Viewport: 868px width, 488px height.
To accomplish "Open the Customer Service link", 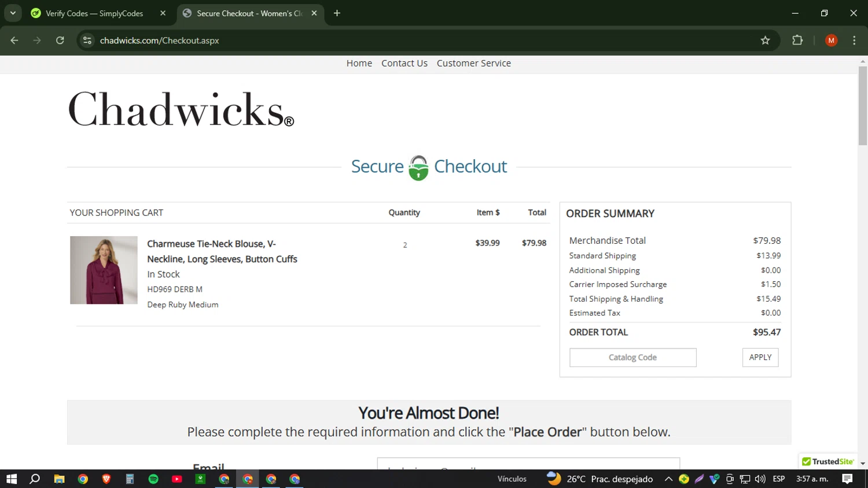I will (x=474, y=63).
